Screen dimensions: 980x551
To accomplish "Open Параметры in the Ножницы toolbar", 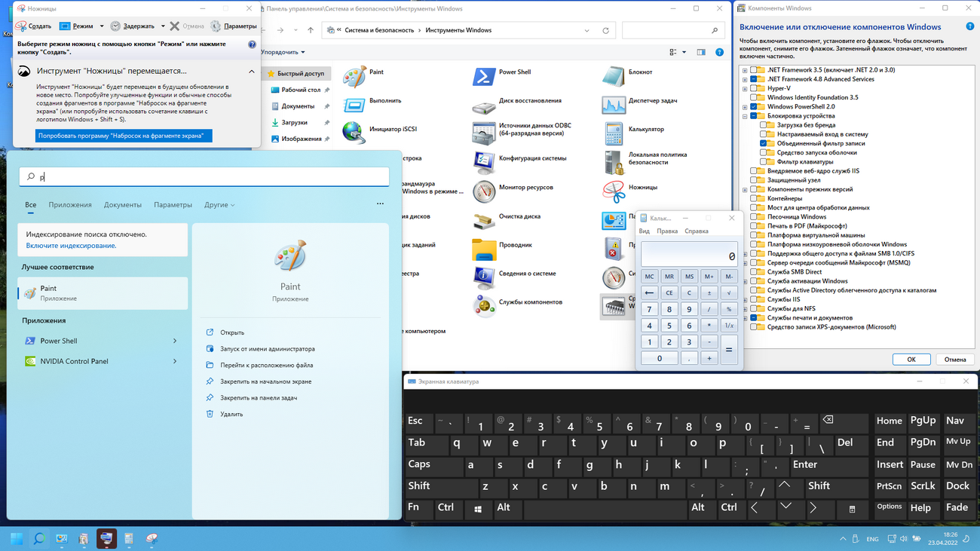I will click(234, 26).
